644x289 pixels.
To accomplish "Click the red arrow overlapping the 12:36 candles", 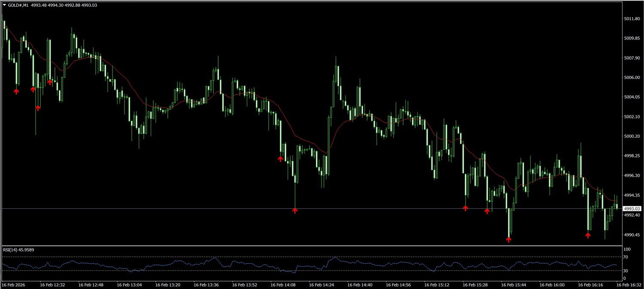I will (x=50, y=82).
